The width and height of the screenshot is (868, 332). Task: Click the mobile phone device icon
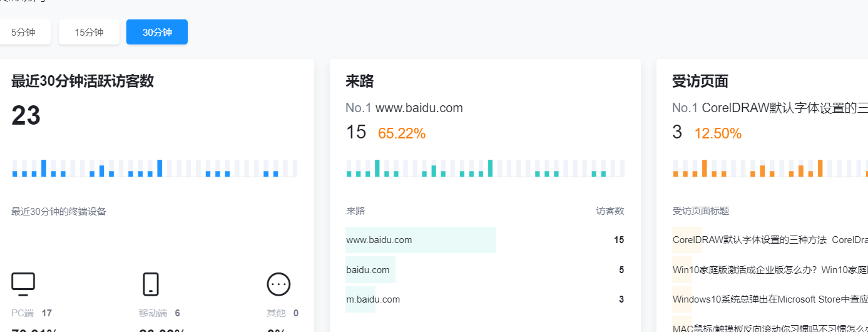pos(151,284)
